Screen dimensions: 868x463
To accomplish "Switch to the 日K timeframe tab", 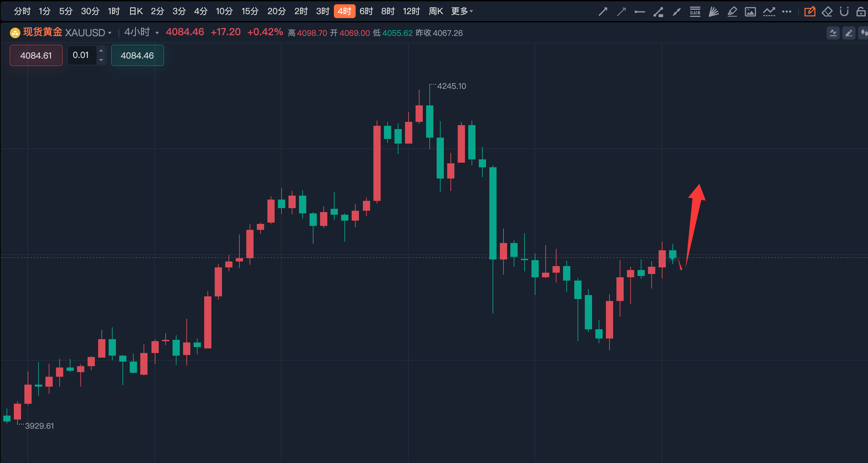I will pyautogui.click(x=136, y=12).
